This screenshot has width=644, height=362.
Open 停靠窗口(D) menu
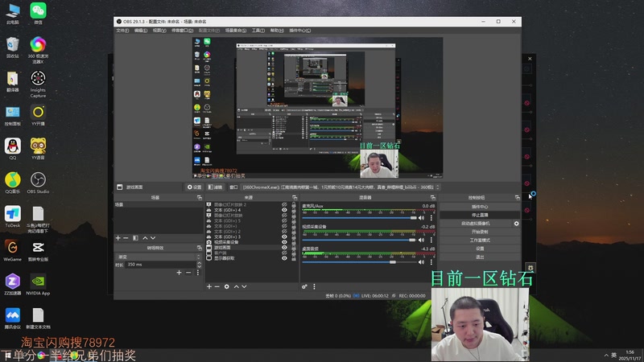click(183, 31)
